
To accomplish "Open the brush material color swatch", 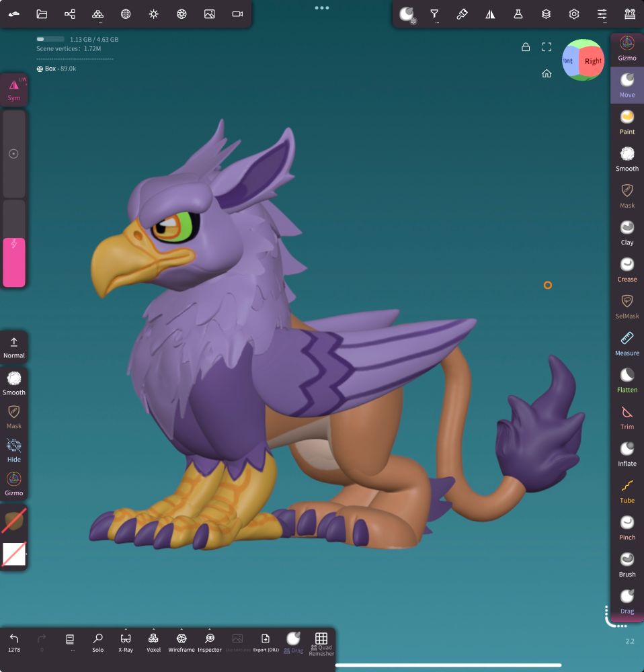I will 13,520.
